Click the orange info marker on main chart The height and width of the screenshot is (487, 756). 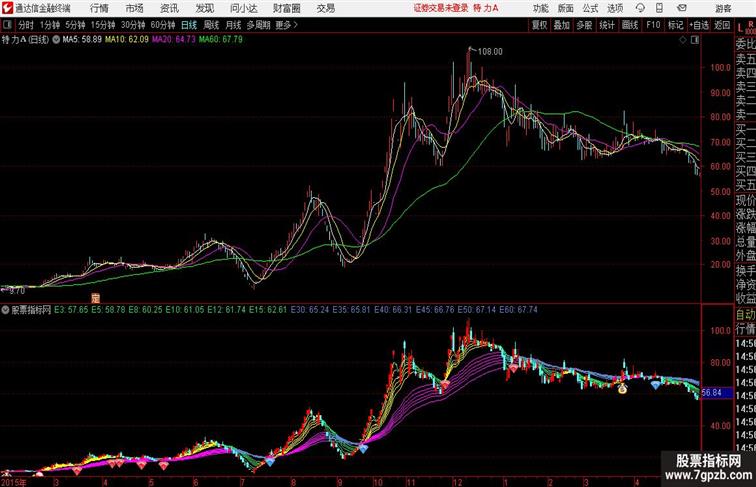click(x=95, y=298)
